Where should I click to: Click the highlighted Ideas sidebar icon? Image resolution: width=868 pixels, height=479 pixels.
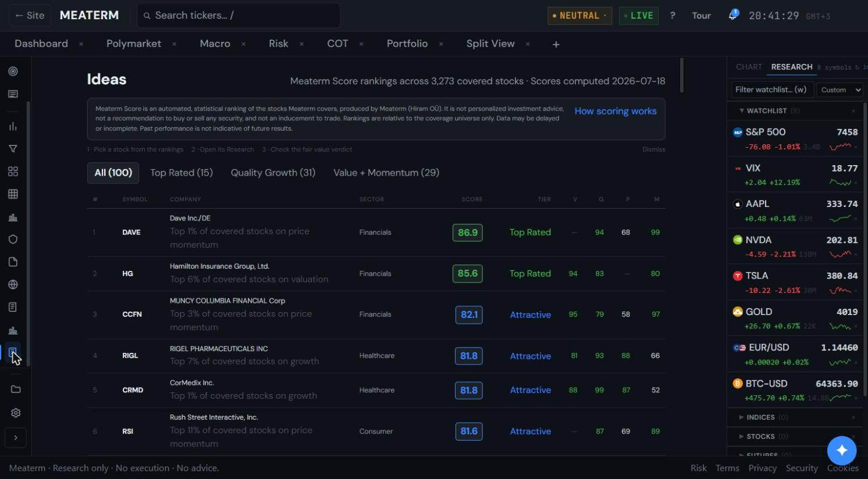click(x=13, y=352)
